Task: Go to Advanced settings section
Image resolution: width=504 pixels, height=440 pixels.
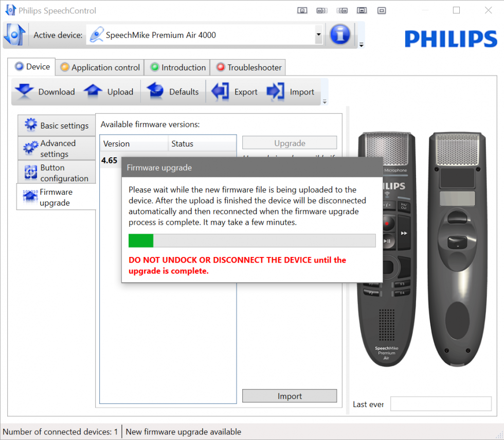Action: (x=57, y=149)
